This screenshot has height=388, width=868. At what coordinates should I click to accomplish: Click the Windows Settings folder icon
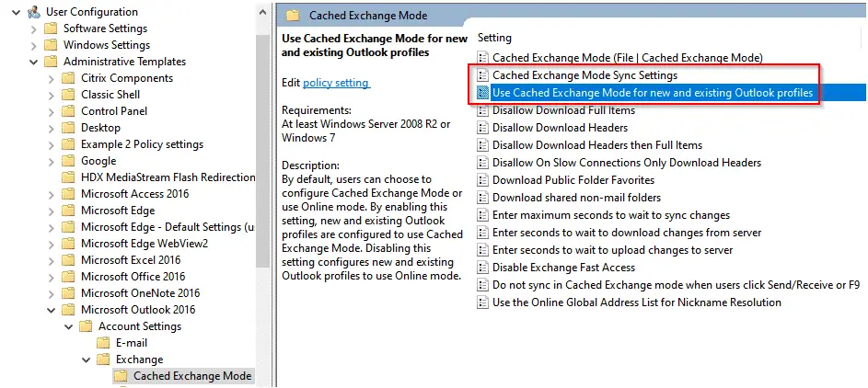51,45
